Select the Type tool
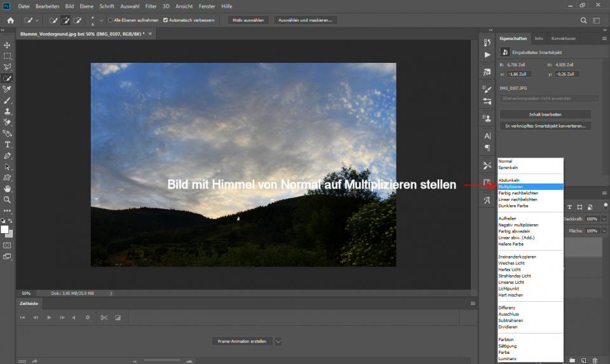 click(x=8, y=144)
